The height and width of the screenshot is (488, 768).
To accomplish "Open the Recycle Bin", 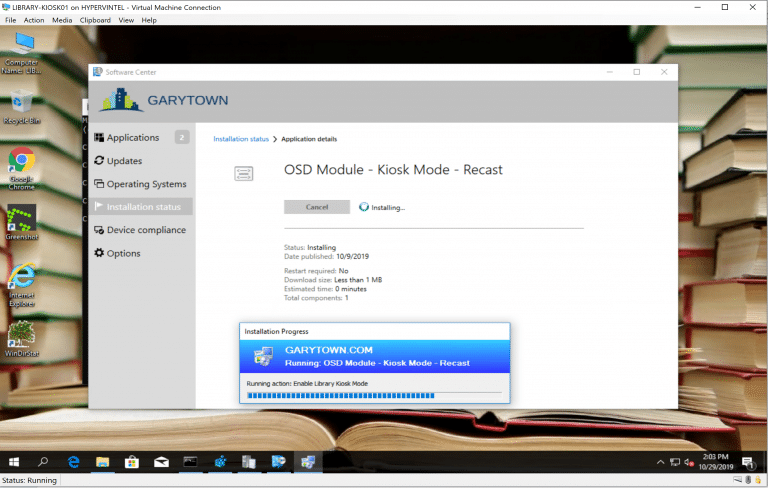I will [22, 104].
